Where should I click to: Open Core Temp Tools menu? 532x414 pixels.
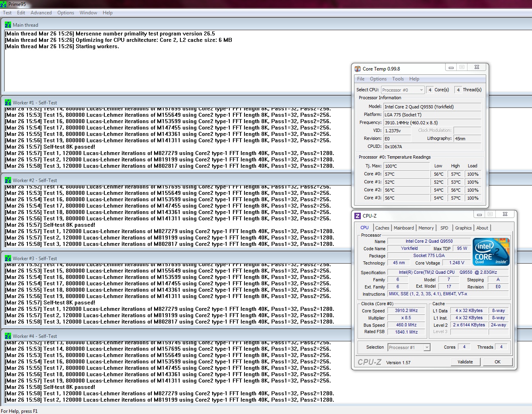click(398, 79)
